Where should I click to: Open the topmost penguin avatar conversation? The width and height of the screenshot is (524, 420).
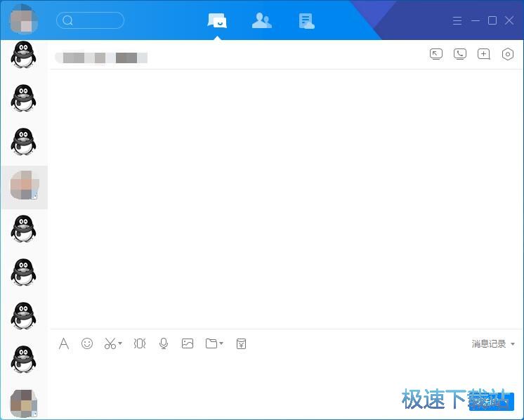[23, 55]
